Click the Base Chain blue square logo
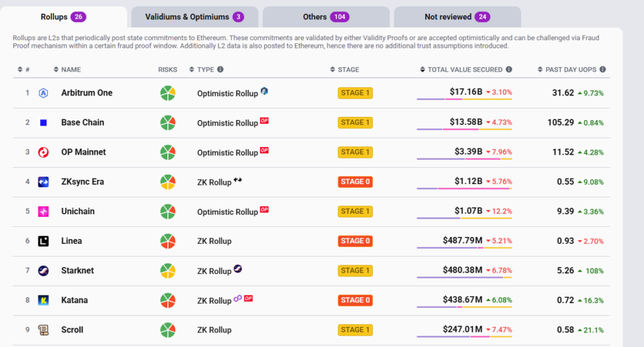Image resolution: width=644 pixels, height=347 pixels. (43, 123)
